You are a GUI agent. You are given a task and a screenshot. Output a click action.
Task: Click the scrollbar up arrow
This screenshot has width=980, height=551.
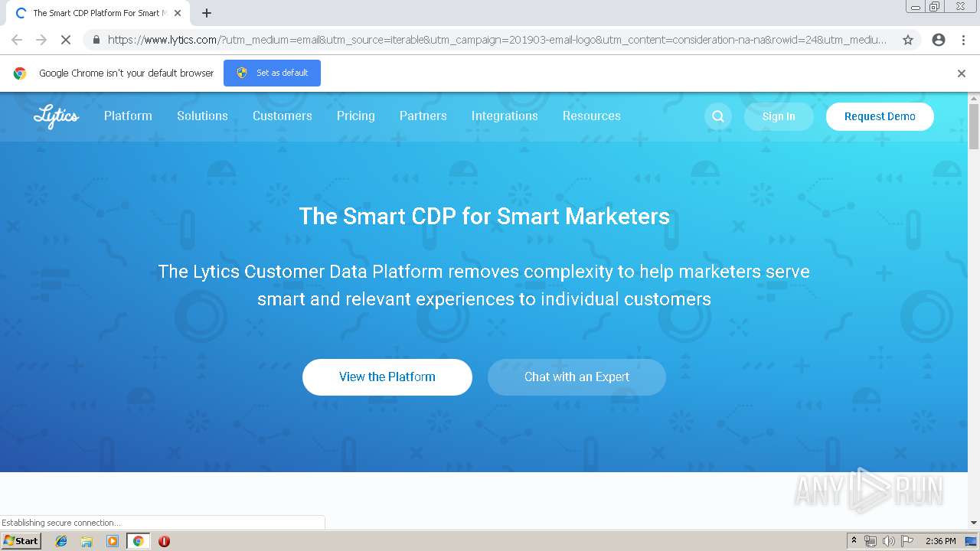pos(974,98)
